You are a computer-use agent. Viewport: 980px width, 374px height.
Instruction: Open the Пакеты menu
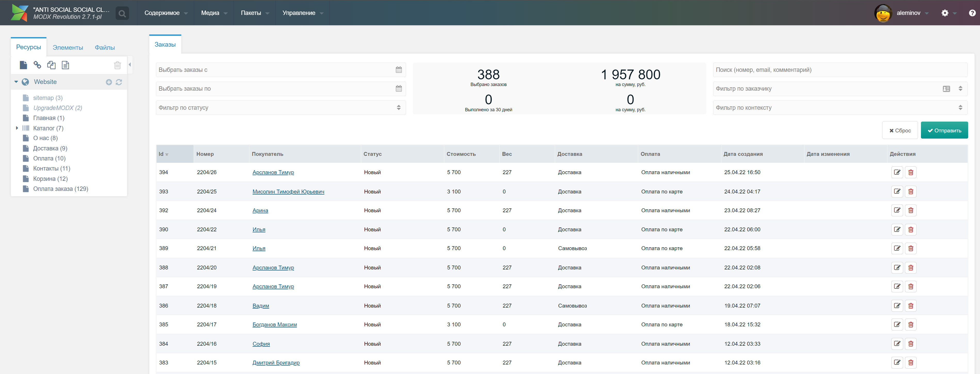tap(254, 13)
